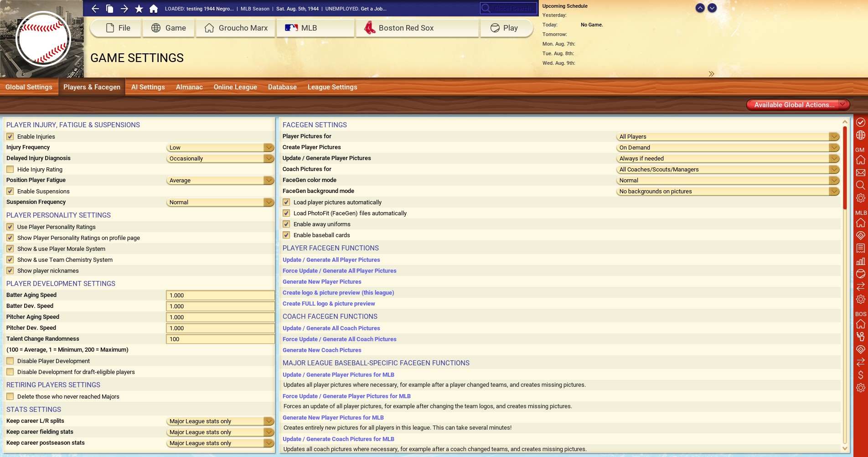
Task: Click Force Update / Generate All Coach Pictures
Action: click(339, 339)
